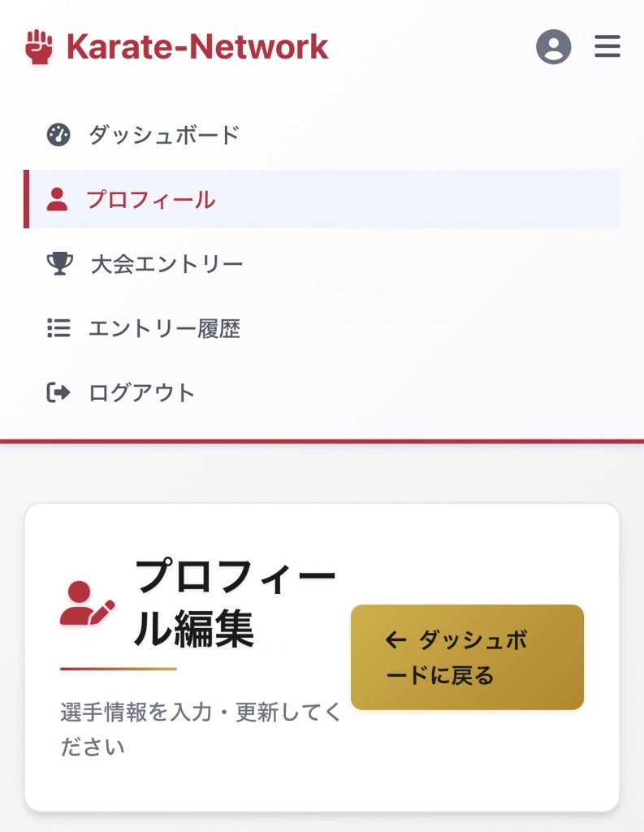This screenshot has height=832, width=644.
Task: Open エントリー履歴 menu item
Action: click(164, 328)
